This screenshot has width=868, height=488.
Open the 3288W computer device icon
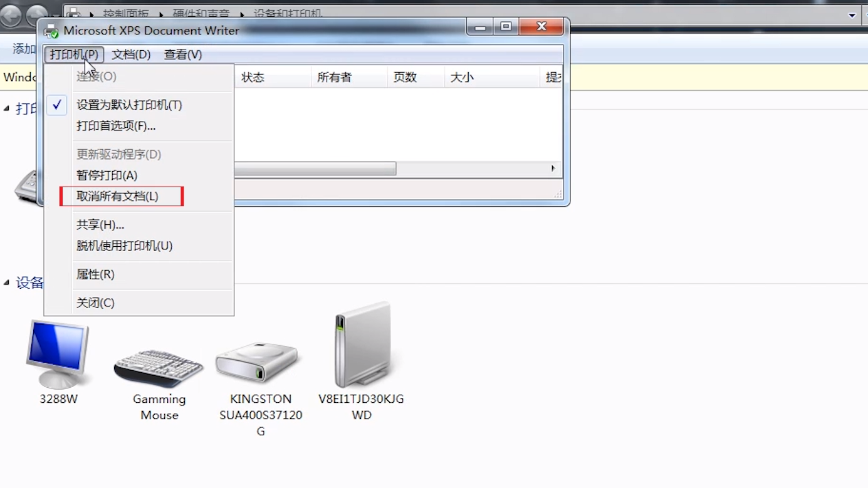[58, 354]
